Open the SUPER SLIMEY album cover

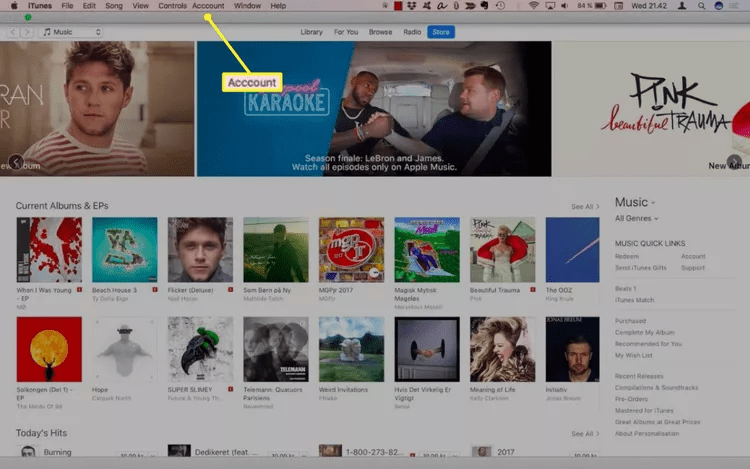tap(200, 349)
